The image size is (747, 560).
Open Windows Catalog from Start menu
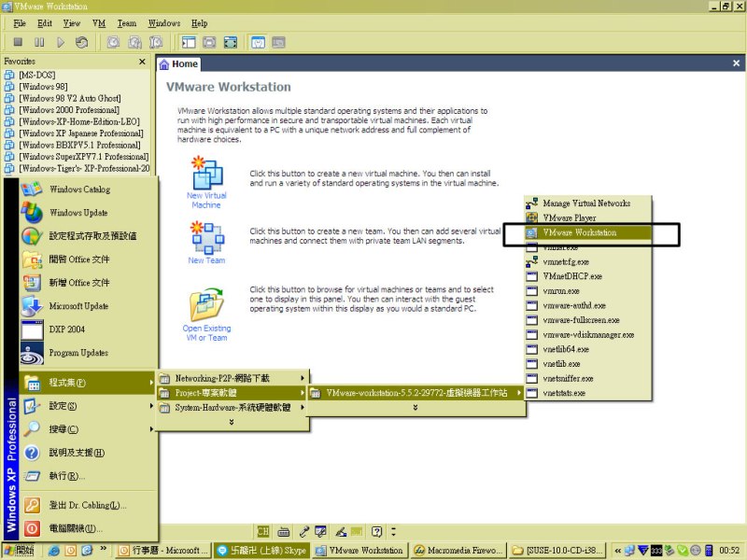(88, 189)
